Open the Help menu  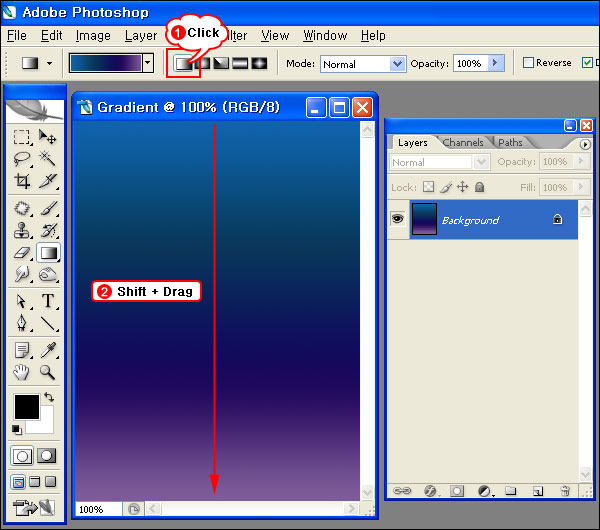point(373,36)
